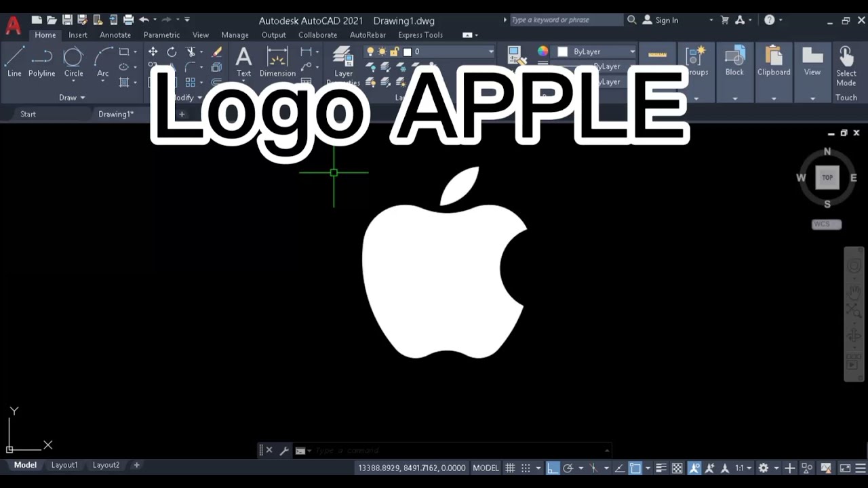
Task: Toggle lineweight display in status bar
Action: tap(661, 468)
